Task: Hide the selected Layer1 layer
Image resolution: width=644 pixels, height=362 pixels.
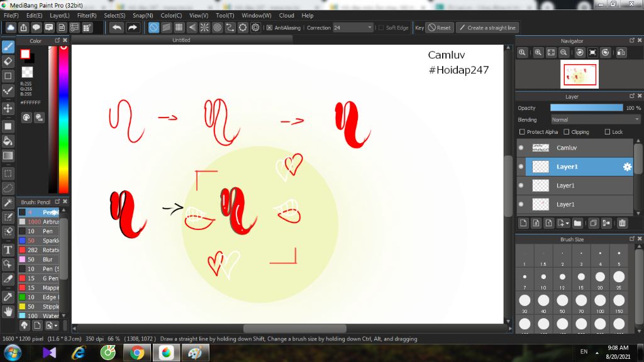Action: [x=521, y=167]
